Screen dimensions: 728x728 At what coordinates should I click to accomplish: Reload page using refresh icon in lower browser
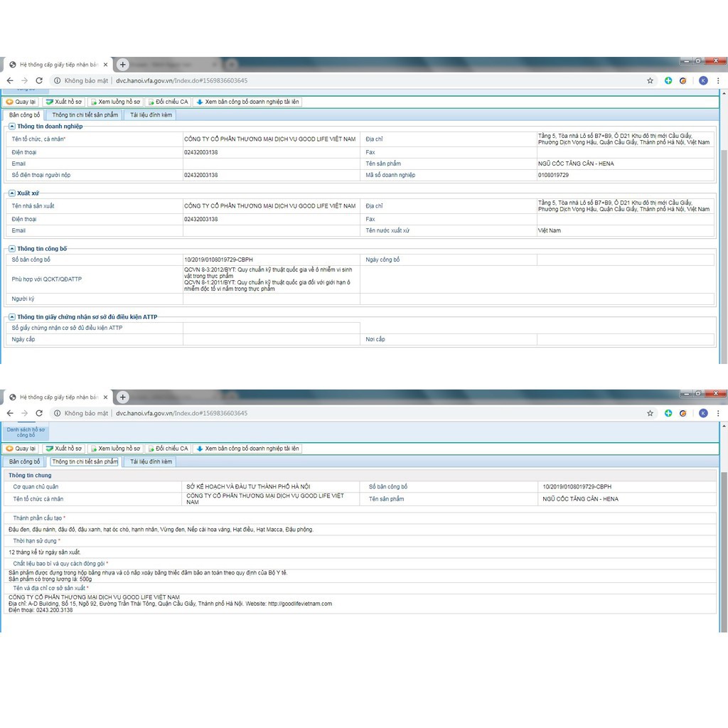pos(41,413)
